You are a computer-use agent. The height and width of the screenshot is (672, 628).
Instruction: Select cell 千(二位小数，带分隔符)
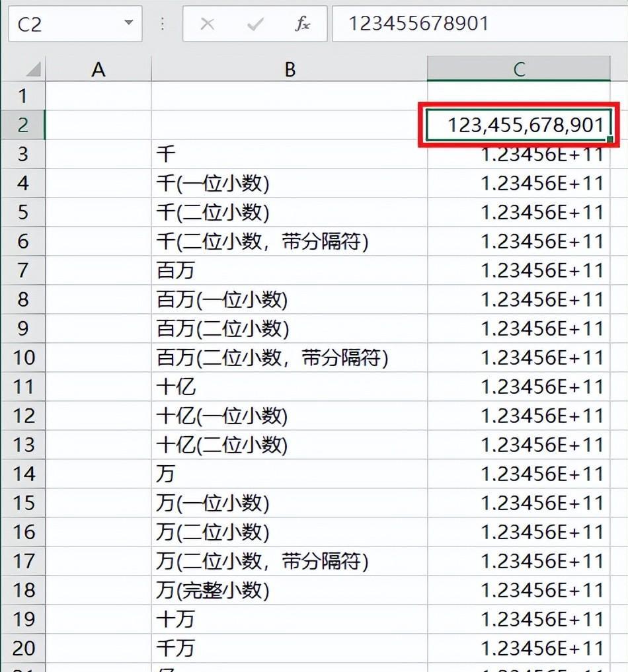[x=290, y=241]
